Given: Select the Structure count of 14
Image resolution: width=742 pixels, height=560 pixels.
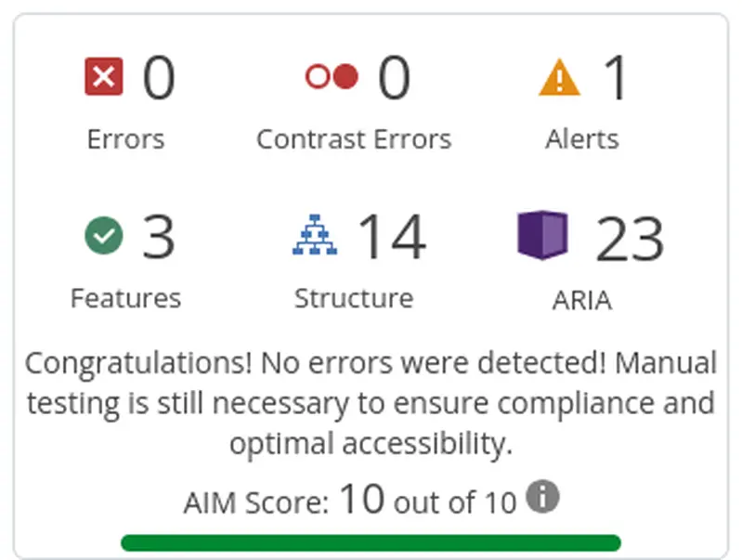Looking at the screenshot, I should (x=392, y=236).
